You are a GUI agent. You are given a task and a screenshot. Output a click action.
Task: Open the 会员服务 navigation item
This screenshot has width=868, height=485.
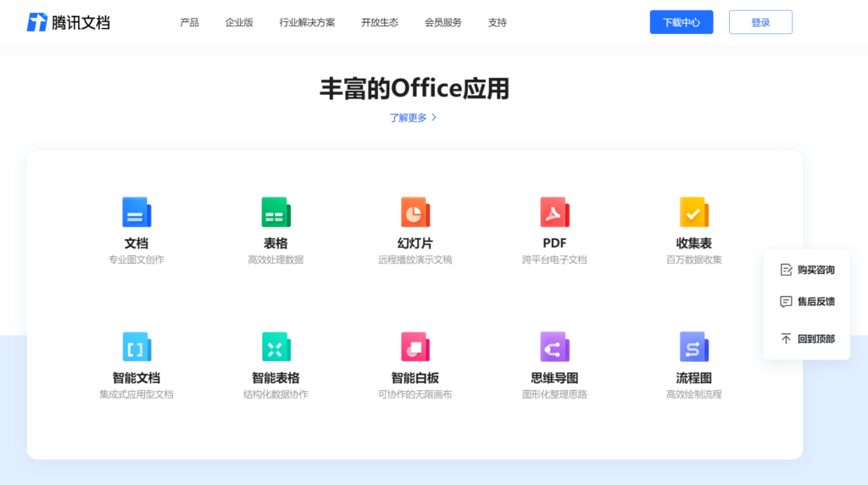coord(442,23)
